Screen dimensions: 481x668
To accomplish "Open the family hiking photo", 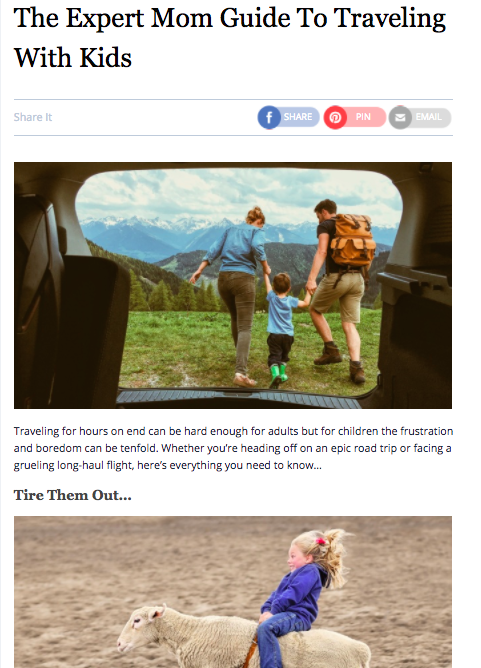I will (x=233, y=285).
